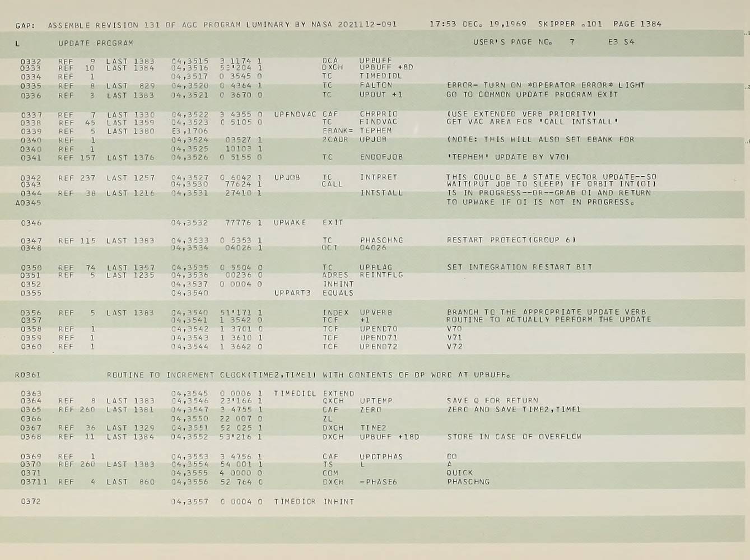Click the label 'UPPART3'
The image size is (750, 560).
(292, 293)
